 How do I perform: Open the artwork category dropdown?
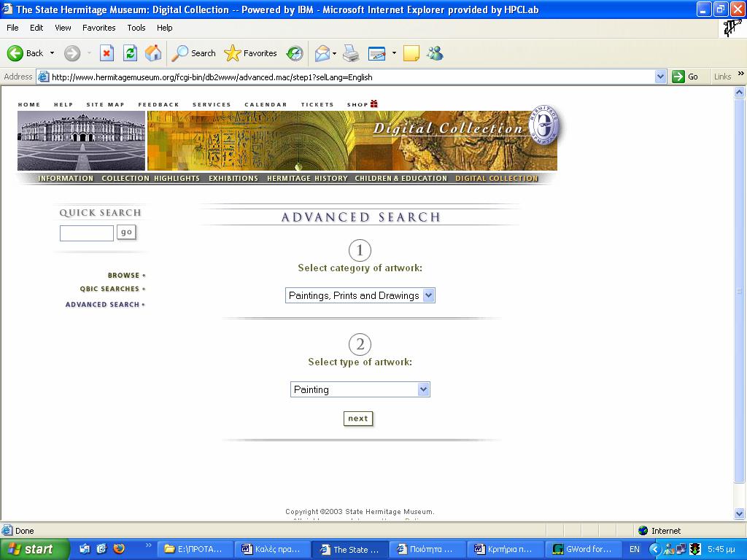[360, 295]
